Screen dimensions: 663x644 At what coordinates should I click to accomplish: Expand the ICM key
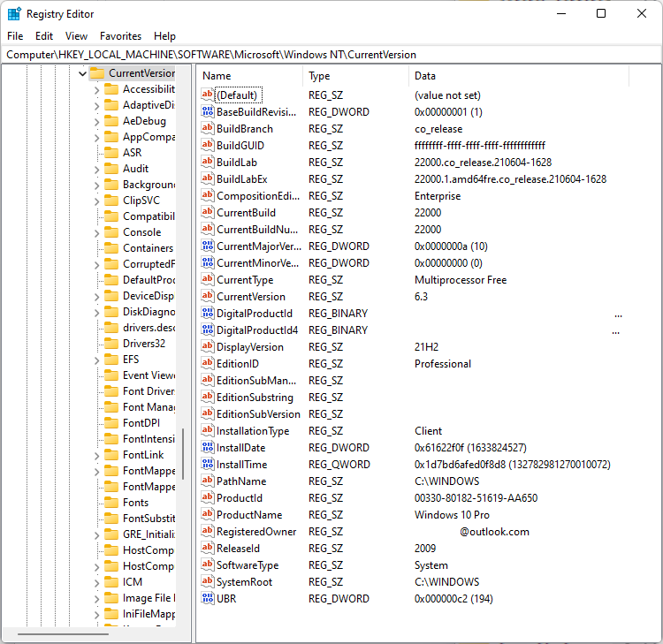[x=97, y=583]
